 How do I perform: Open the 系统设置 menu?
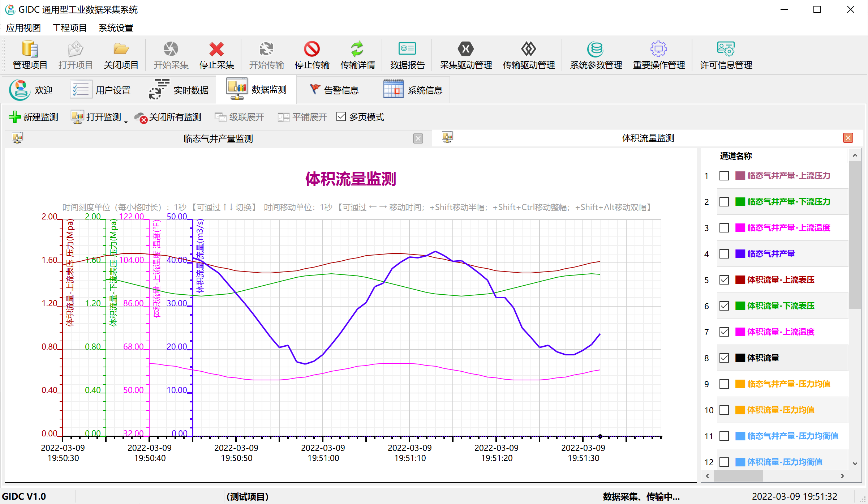(x=116, y=28)
